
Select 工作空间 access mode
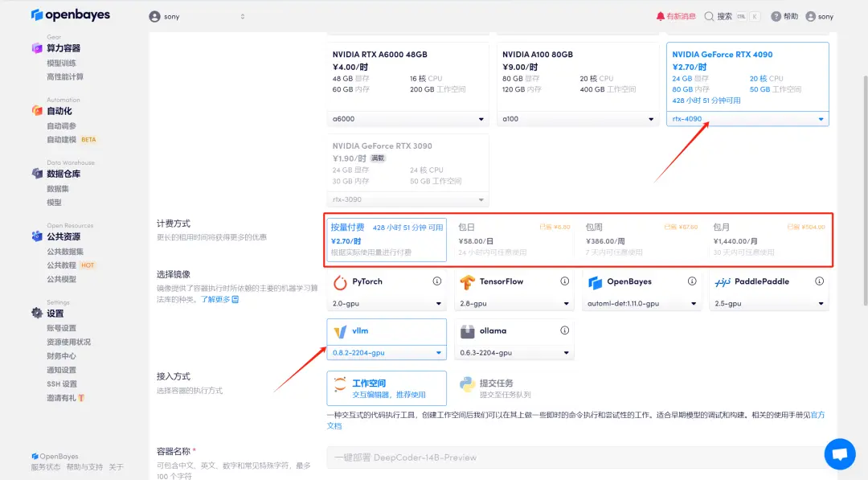(x=387, y=388)
